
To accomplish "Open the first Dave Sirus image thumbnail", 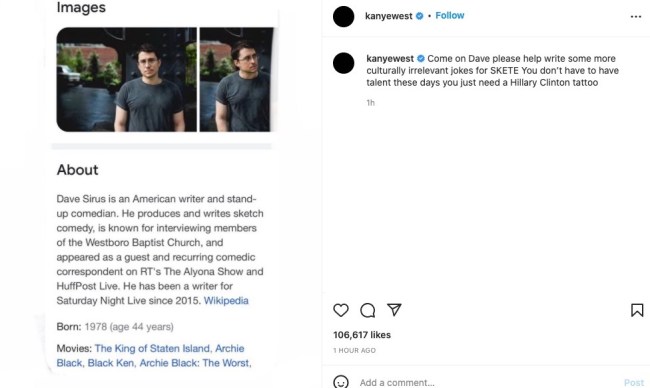I will [x=126, y=80].
